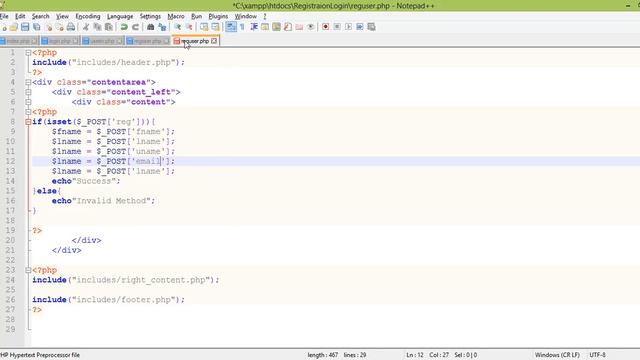
Task: Switch to the reguser.php tab
Action: 195,41
